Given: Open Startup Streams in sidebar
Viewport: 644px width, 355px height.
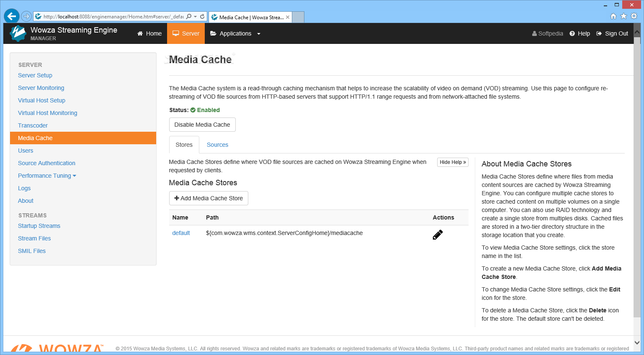Looking at the screenshot, I should tap(39, 226).
